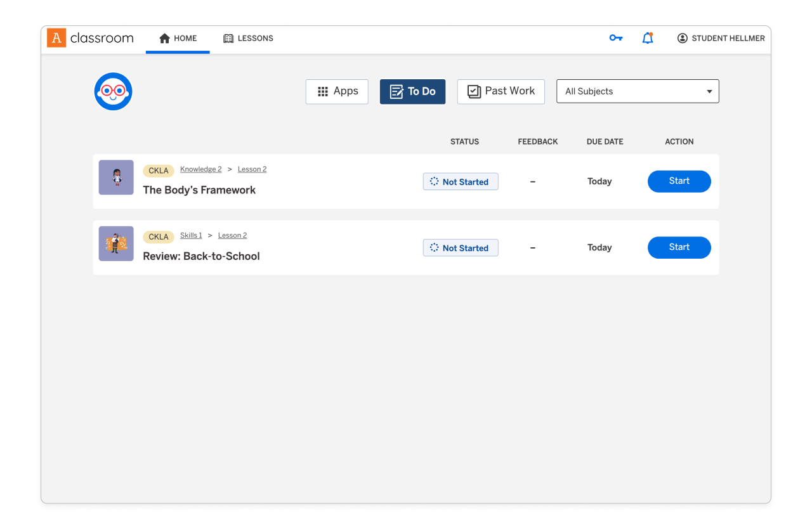This screenshot has width=812, height=530.
Task: Open the Knowledge 2 breadcrumb link
Action: [201, 169]
